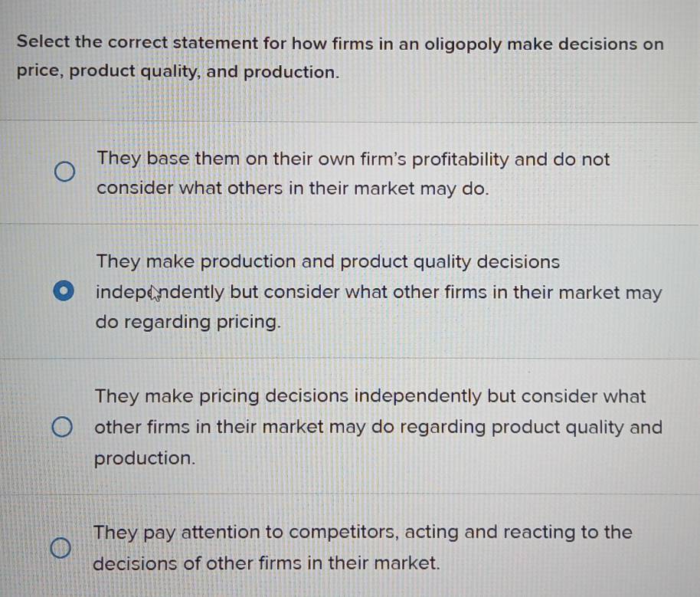700x597 pixels.
Task: Click the line "independently but consider what other firms in their market may"
Action: tap(378, 293)
